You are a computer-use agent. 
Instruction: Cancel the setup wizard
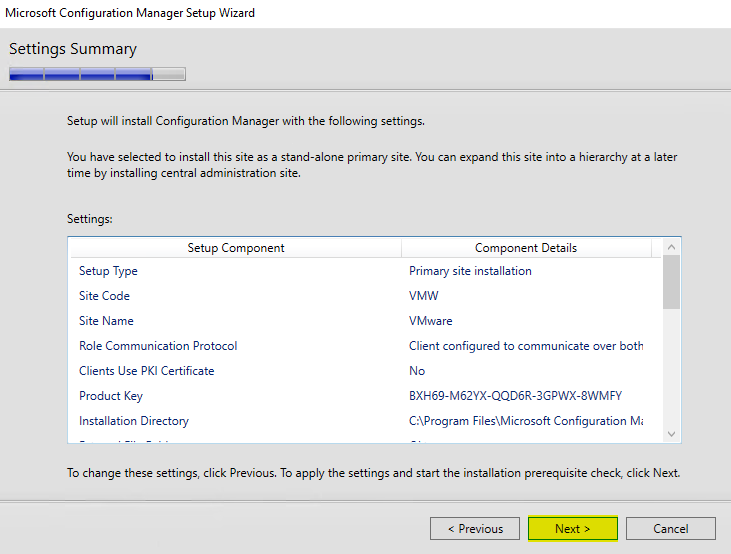(x=670, y=529)
